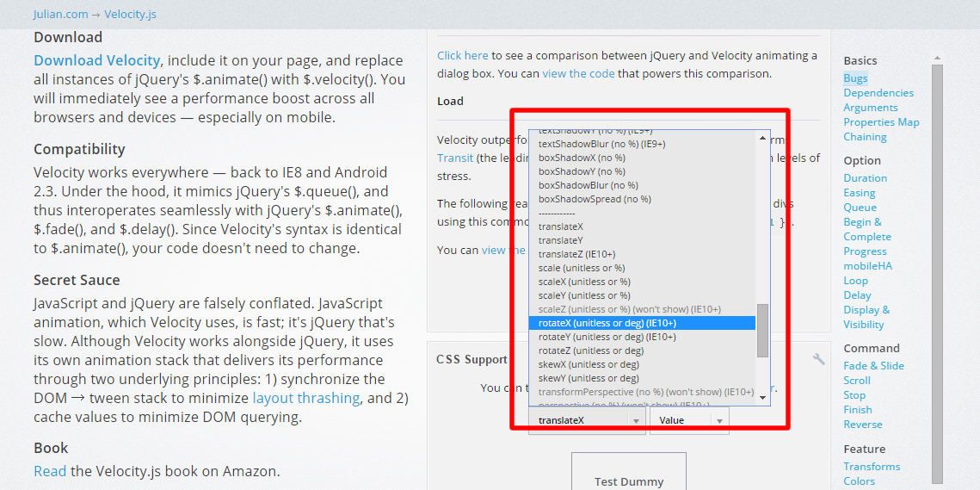Screen dimensions: 980x490
Task: Jump to Easing in sidebar
Action: click(860, 193)
